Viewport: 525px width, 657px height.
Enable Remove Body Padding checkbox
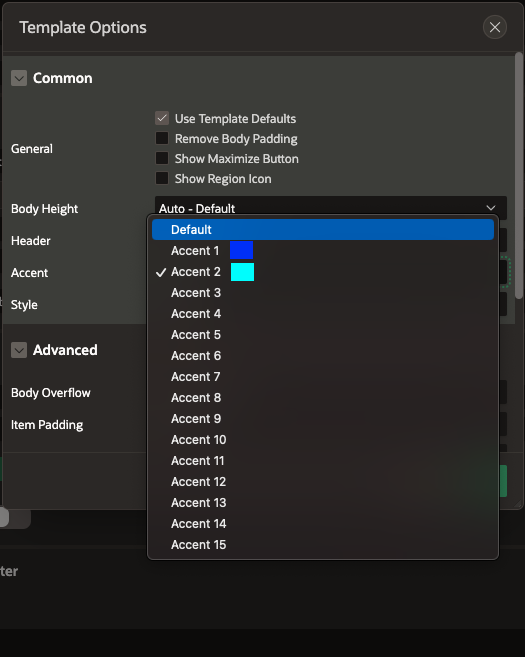pos(162,138)
